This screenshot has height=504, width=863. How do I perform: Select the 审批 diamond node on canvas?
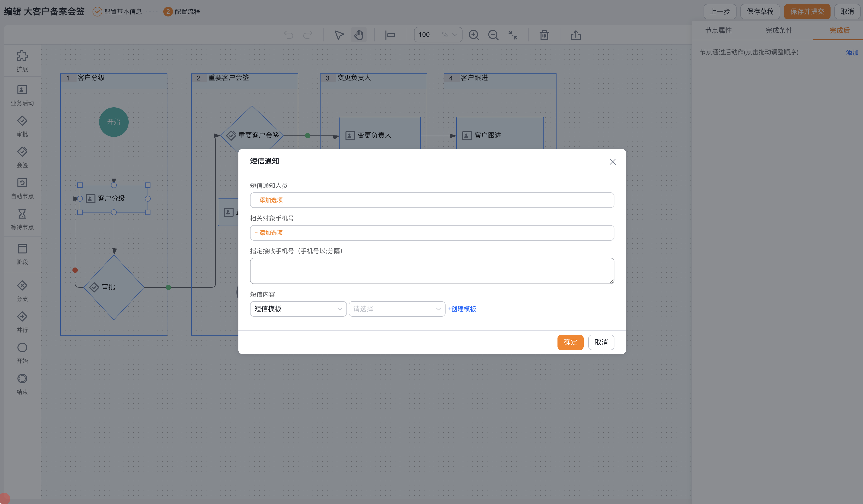point(114,287)
